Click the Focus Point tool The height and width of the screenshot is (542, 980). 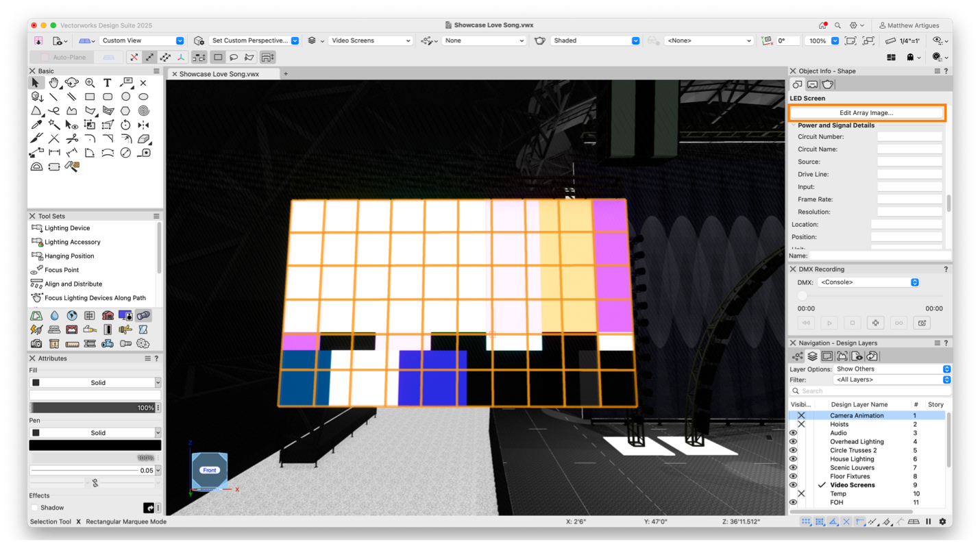[x=61, y=270]
